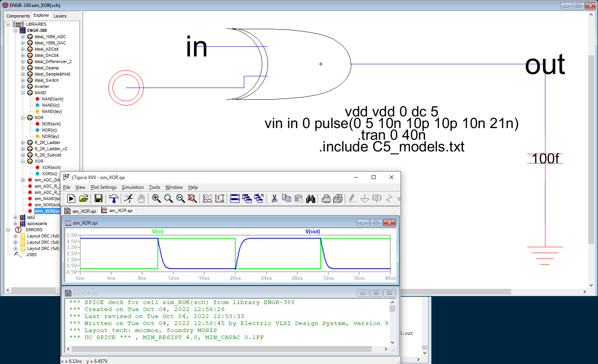Select NAND{lay} in the explorer tree
This screenshot has width=598, height=364.
52,111
